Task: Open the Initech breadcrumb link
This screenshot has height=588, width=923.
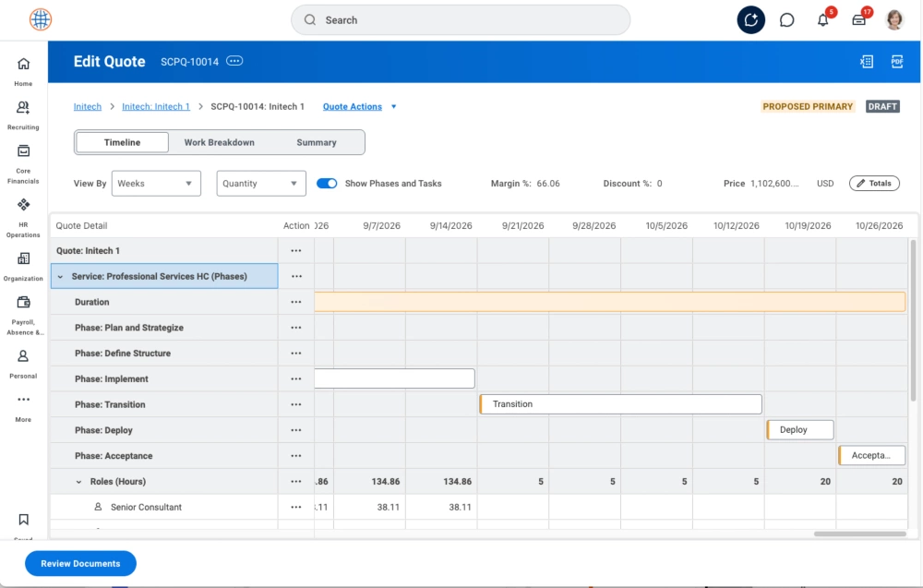Action: 88,107
